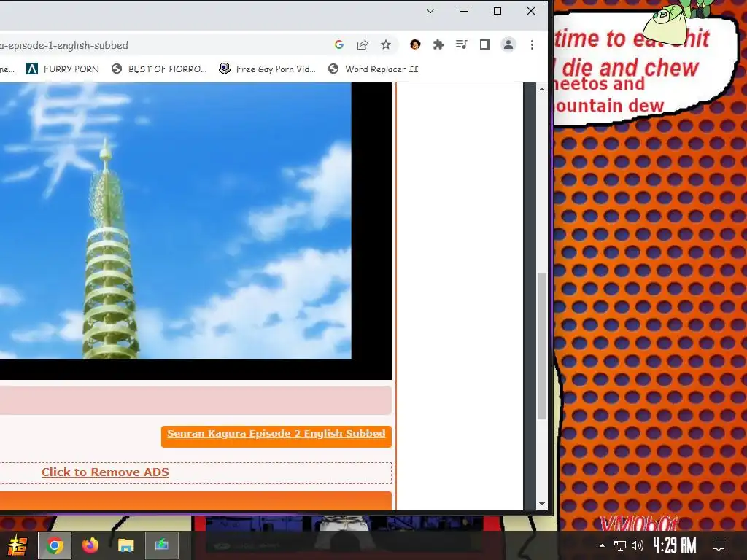Open File Explorer from the taskbar
The height and width of the screenshot is (560, 747).
coord(125,545)
